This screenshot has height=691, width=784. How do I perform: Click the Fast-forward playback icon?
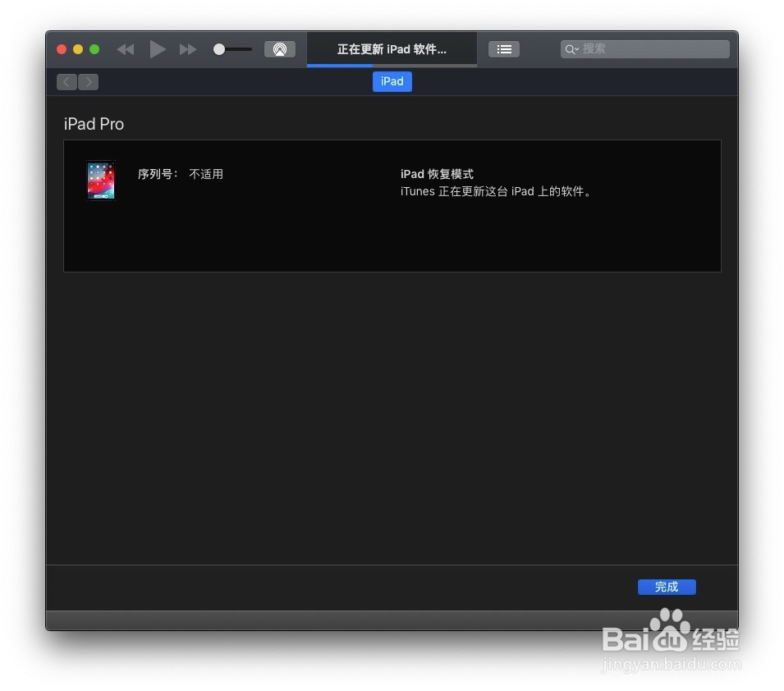[187, 49]
